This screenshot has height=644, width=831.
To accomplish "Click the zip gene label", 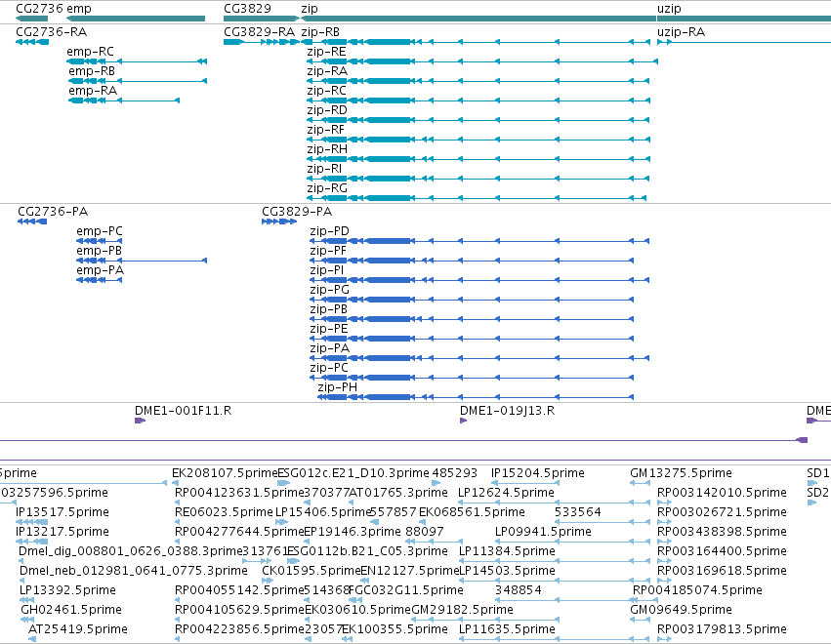I will pyautogui.click(x=310, y=9).
